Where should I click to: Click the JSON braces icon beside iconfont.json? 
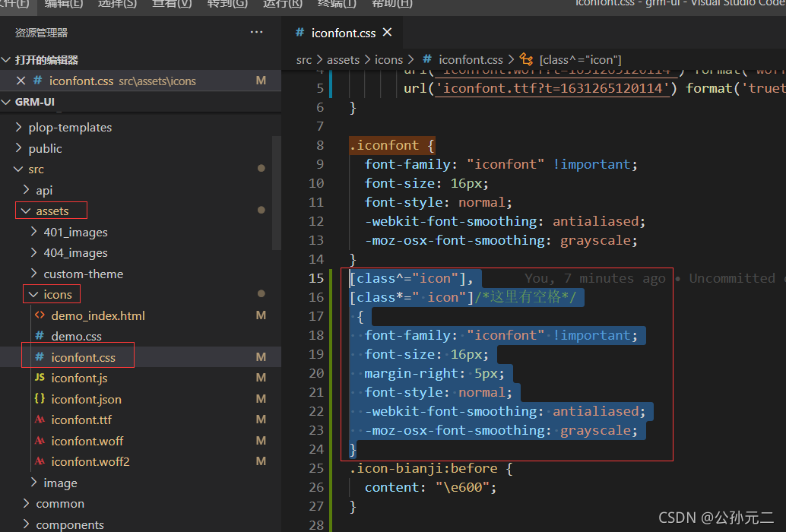pos(40,398)
